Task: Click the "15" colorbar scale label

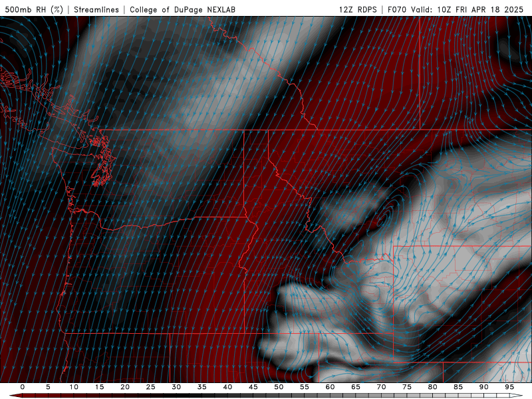Action: point(99,387)
